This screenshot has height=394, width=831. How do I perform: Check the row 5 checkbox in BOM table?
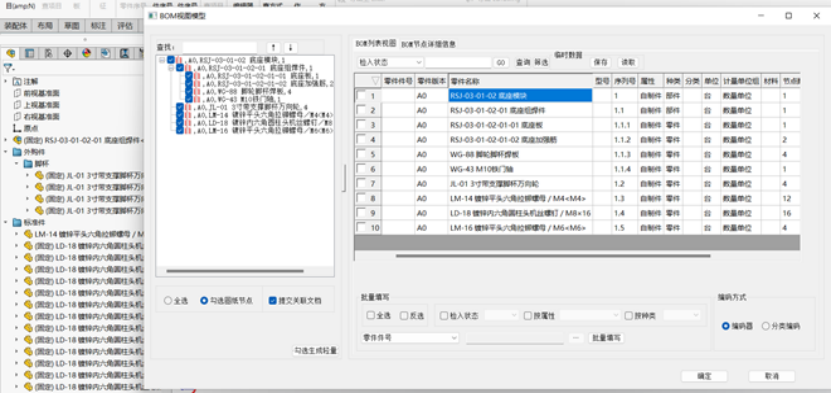click(x=361, y=154)
